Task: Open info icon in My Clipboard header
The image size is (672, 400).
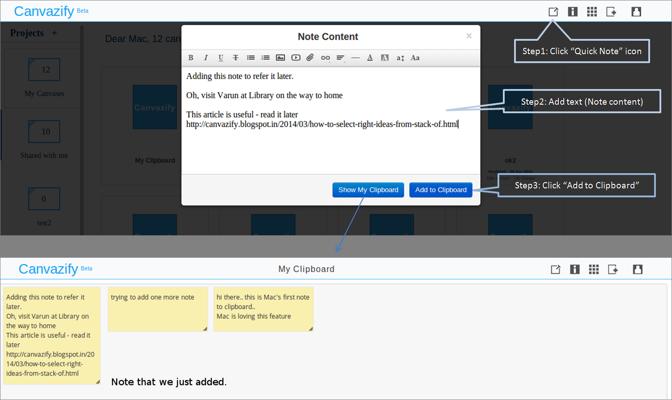Action: click(575, 269)
